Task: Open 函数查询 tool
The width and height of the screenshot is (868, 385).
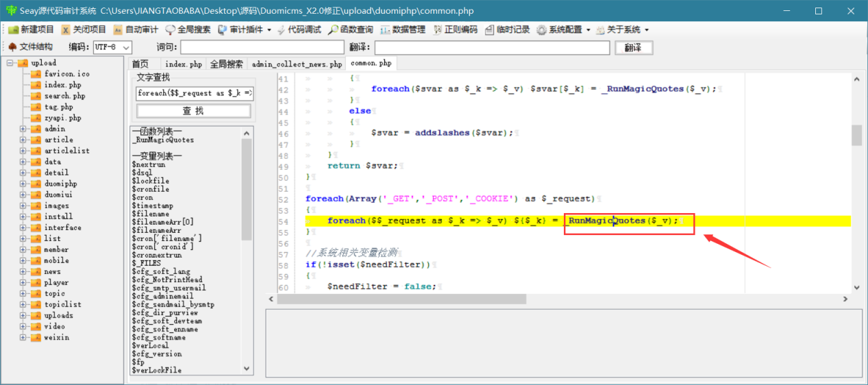Action: click(351, 29)
